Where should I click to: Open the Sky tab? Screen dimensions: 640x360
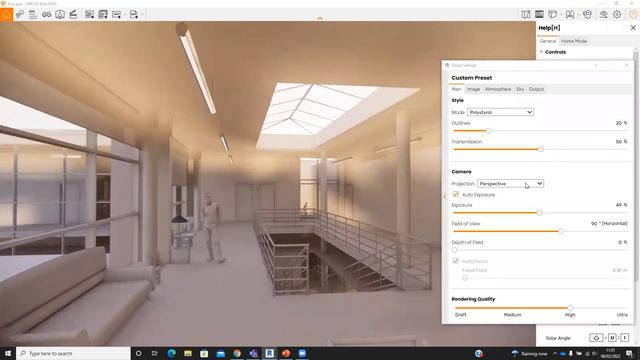pyautogui.click(x=520, y=89)
